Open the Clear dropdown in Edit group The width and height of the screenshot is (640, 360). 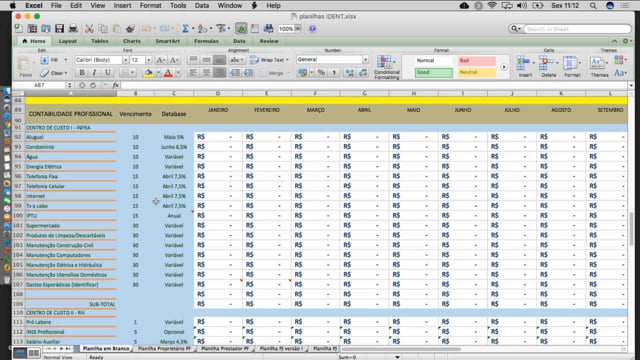(x=66, y=73)
